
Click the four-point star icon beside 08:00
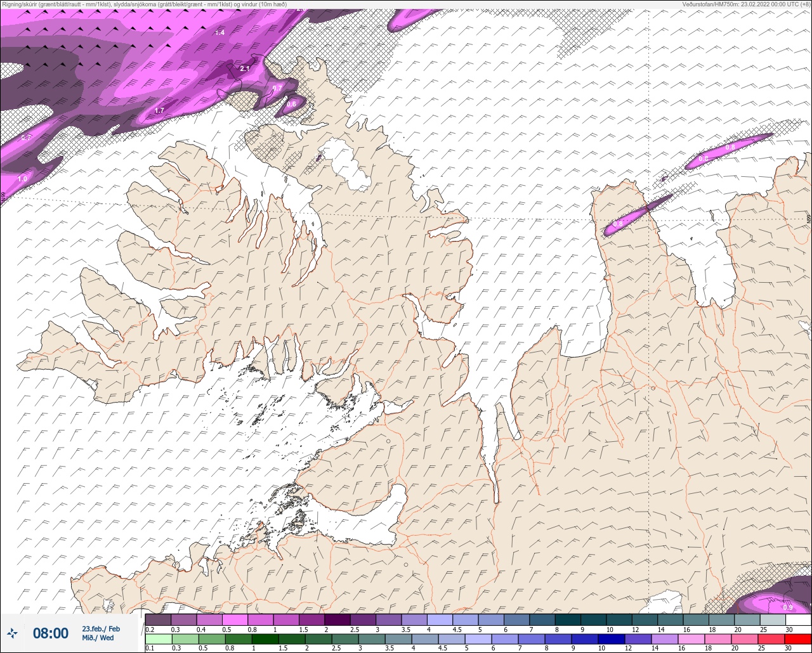coord(12,633)
